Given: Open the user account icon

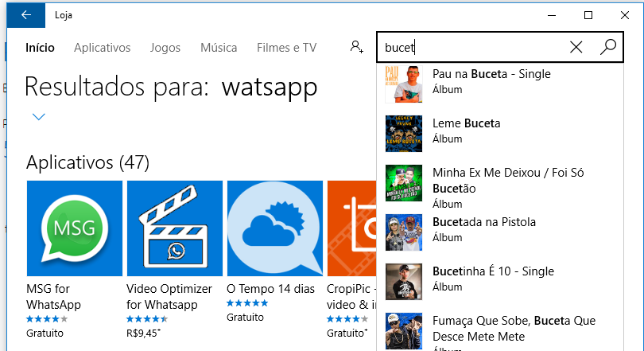Looking at the screenshot, I should 356,48.
